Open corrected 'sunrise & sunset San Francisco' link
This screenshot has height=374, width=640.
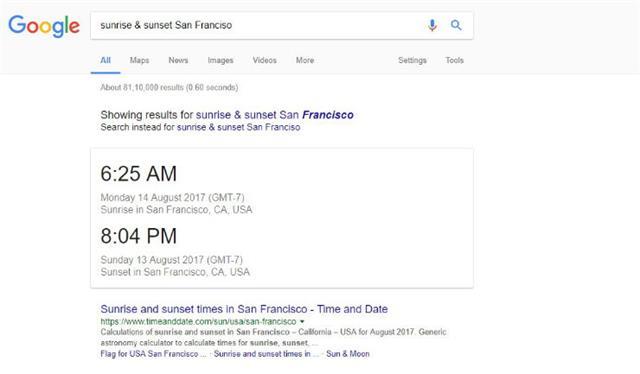275,115
